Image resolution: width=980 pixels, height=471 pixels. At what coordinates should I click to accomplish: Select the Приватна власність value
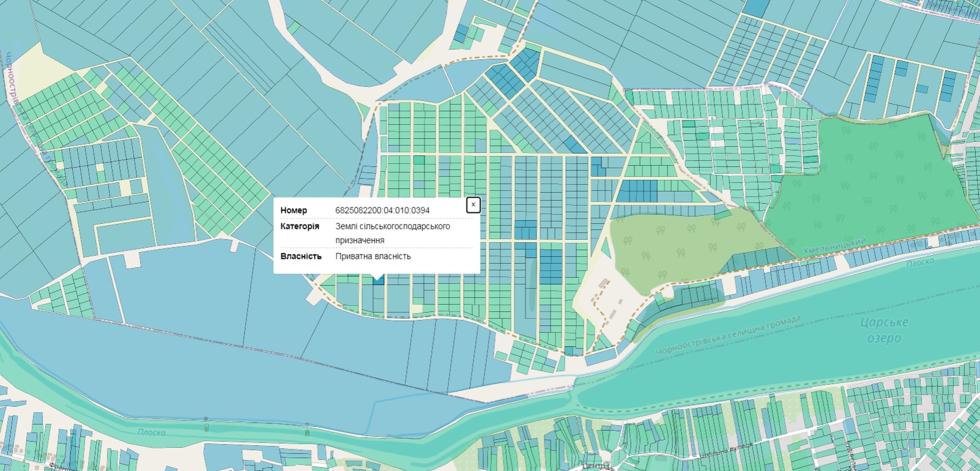373,256
